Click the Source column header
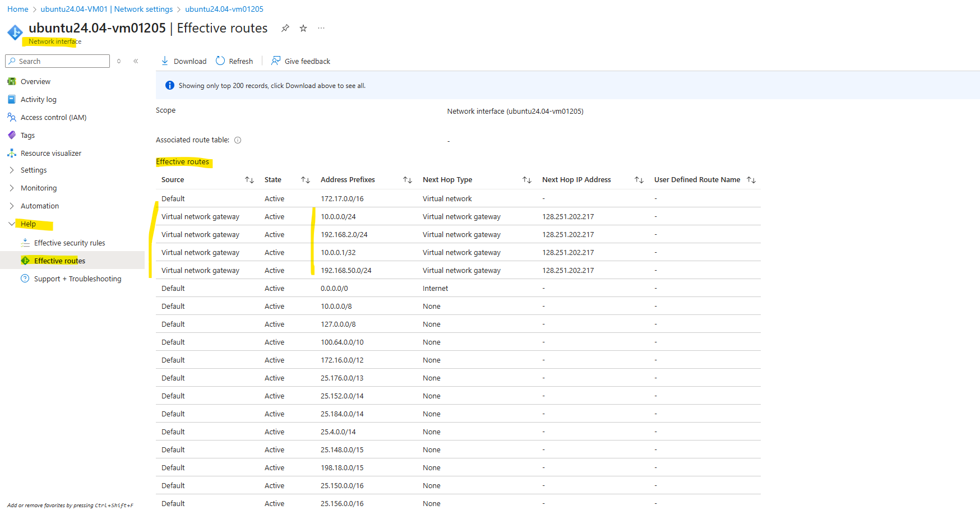980x510 pixels. (x=173, y=180)
